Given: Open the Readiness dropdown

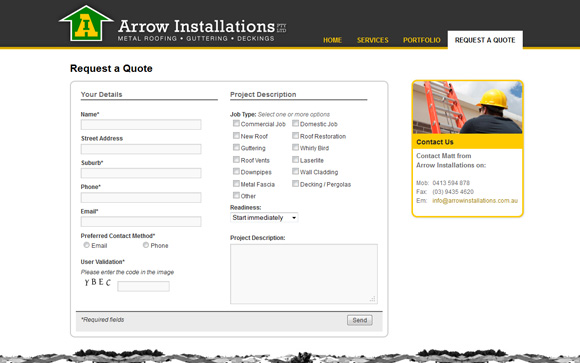Looking at the screenshot, I should pyautogui.click(x=264, y=218).
